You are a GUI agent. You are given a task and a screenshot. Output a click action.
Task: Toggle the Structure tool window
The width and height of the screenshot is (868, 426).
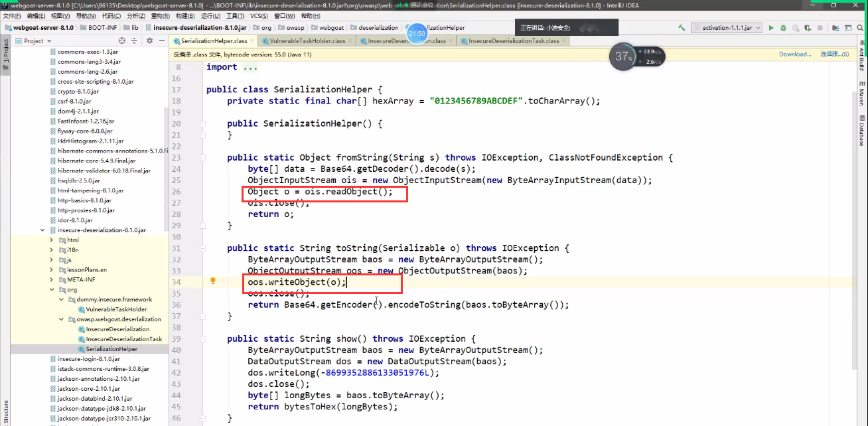click(x=5, y=410)
